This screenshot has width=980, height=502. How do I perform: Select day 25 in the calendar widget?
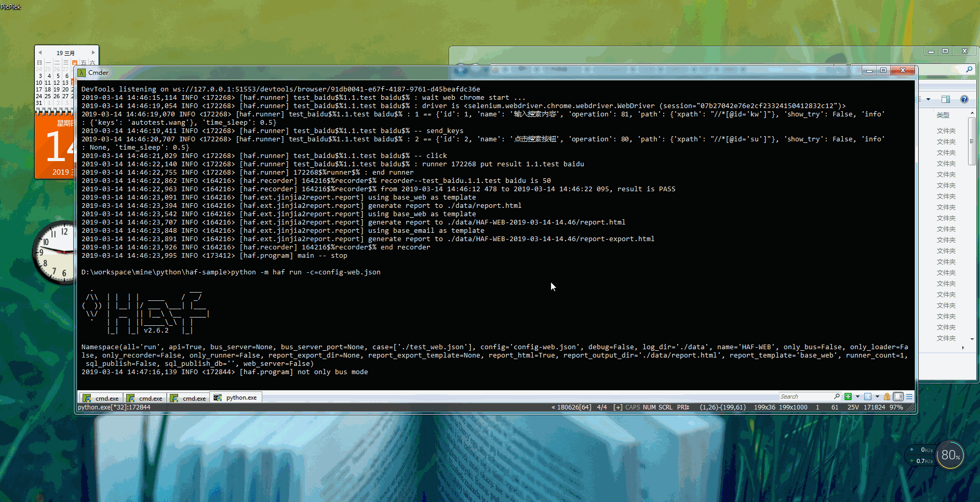click(48, 96)
